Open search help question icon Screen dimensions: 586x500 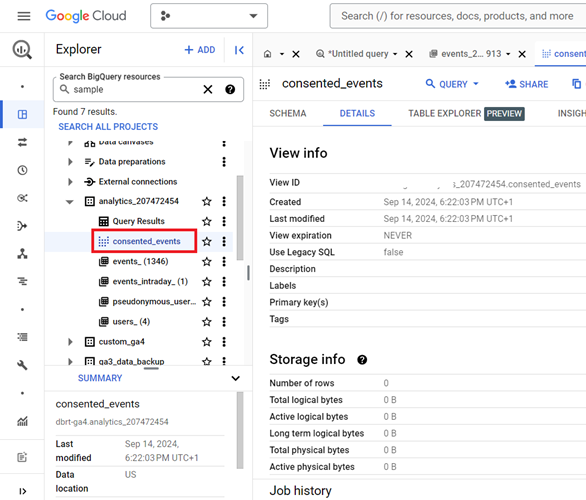(230, 89)
